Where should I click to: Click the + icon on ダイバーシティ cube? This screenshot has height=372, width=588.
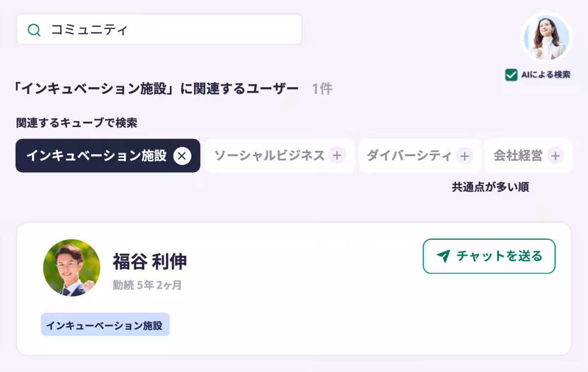[464, 156]
